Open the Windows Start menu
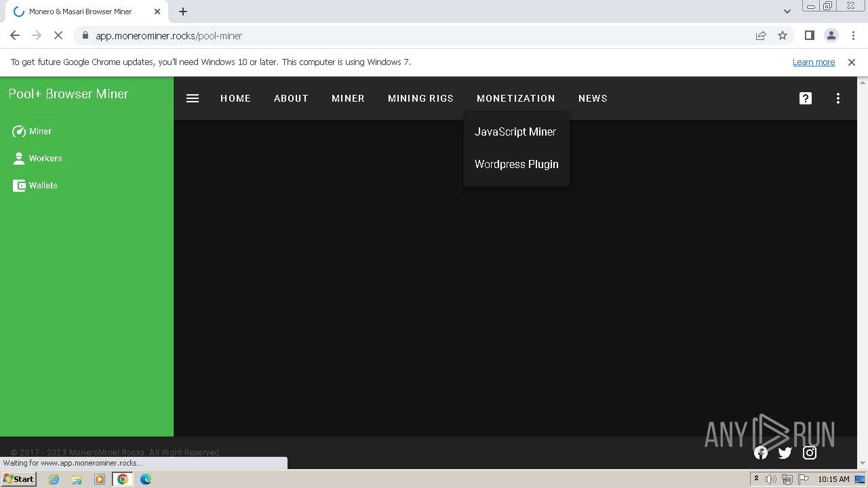The image size is (868, 488). 19,479
